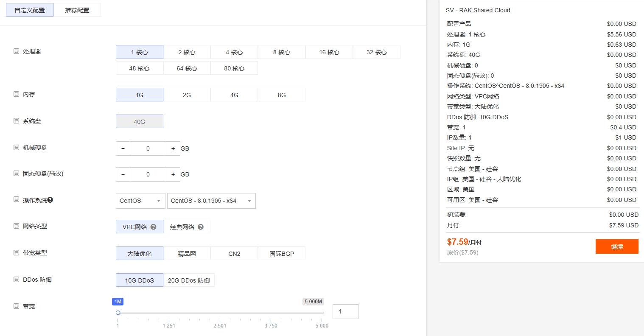The width and height of the screenshot is (644, 336).
Task: Click the 带宽 value input field
Action: point(345,311)
